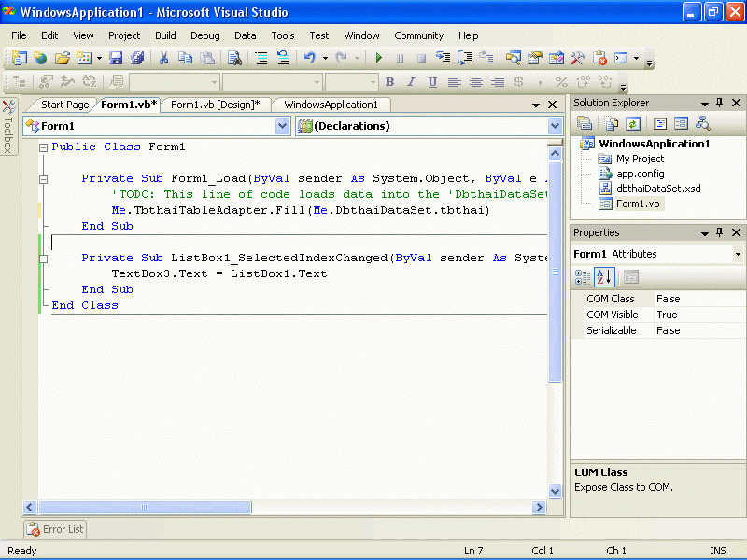Select Form1.vb in Solution Explorer
The height and width of the screenshot is (560, 747).
(x=638, y=203)
